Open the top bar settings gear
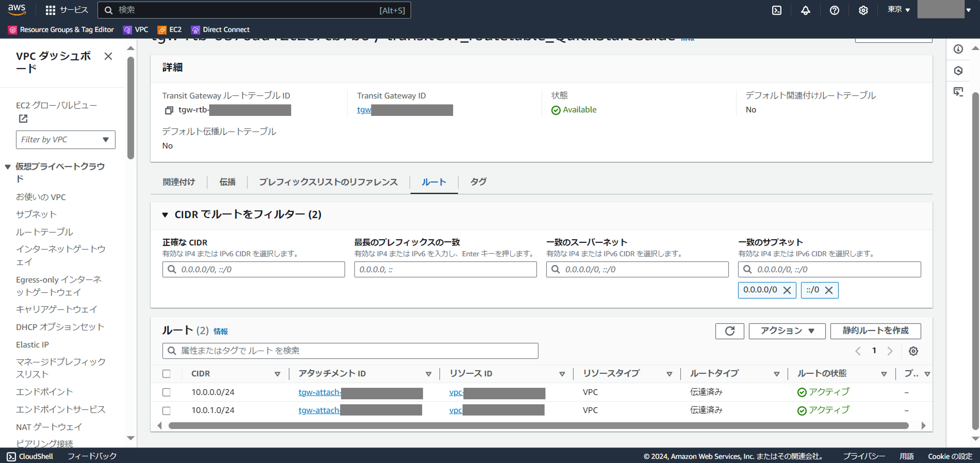 point(863,10)
